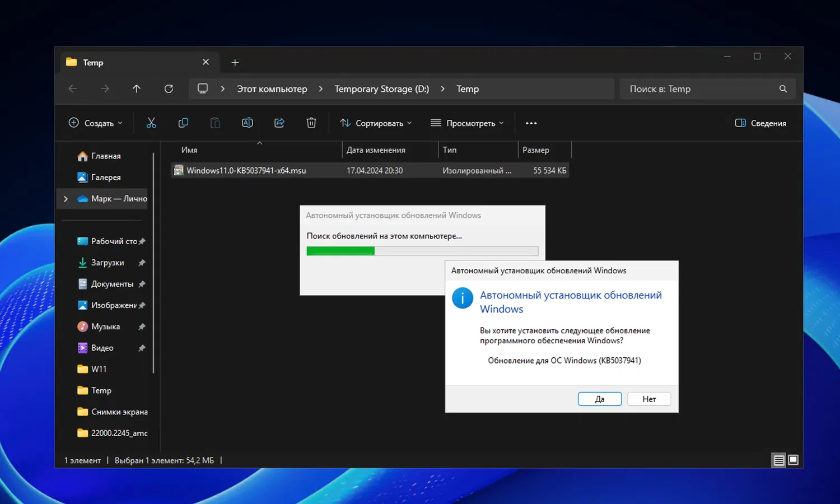
Task: Click the Cut scissors icon
Action: click(x=151, y=123)
